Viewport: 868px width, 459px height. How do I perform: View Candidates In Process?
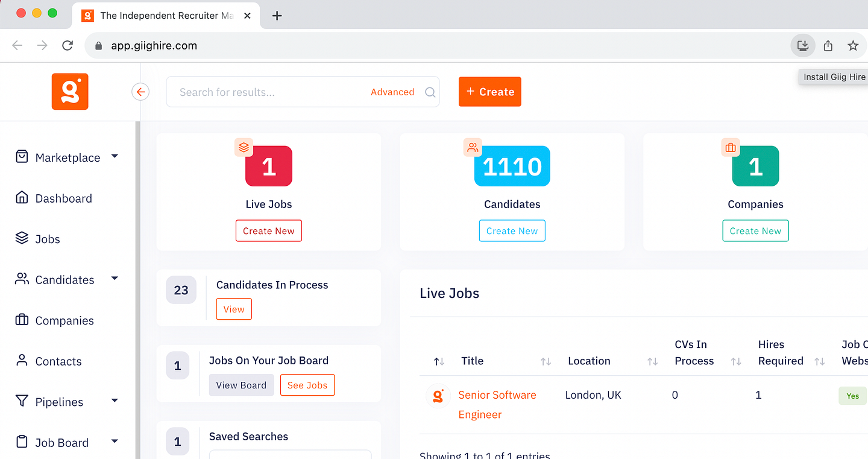point(234,309)
